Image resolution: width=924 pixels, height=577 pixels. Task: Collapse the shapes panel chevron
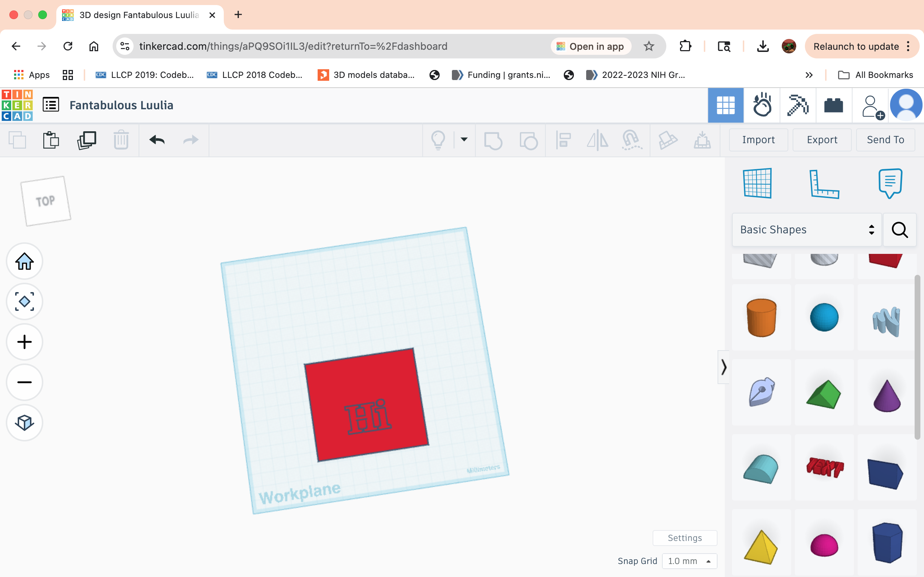pyautogui.click(x=724, y=367)
